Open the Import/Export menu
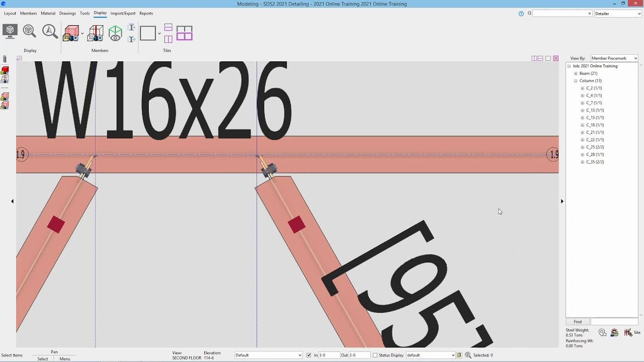Image resolution: width=644 pixels, height=362 pixels. click(x=123, y=14)
